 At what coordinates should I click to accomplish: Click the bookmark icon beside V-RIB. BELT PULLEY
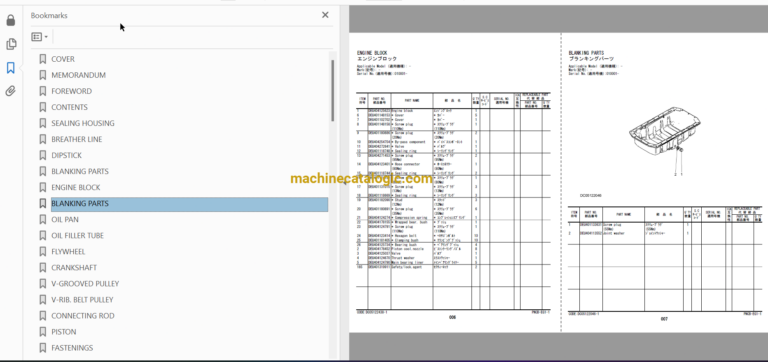click(43, 300)
